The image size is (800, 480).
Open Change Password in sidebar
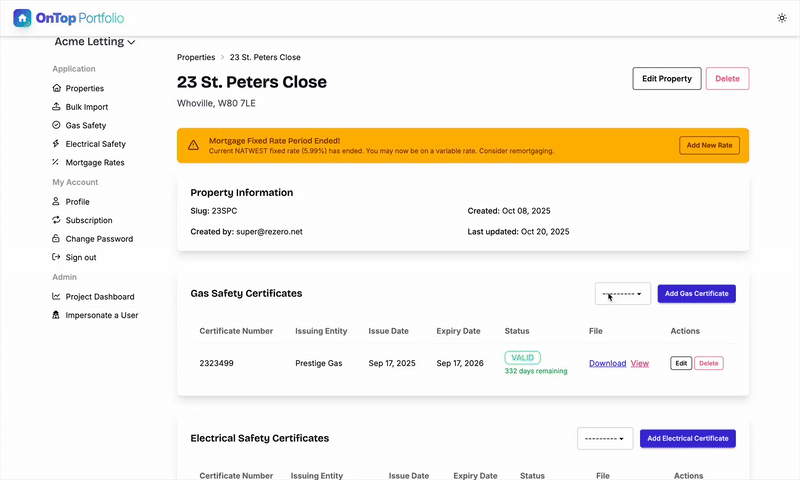click(99, 239)
